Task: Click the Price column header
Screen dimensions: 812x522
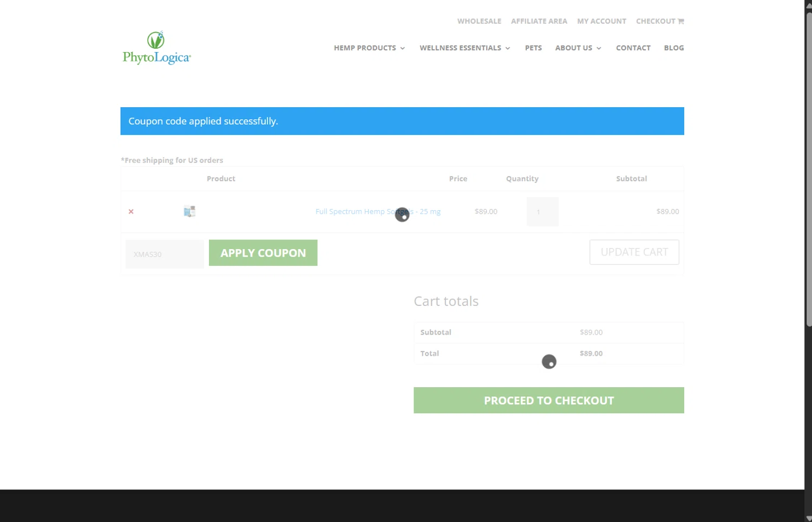Action: click(x=458, y=179)
